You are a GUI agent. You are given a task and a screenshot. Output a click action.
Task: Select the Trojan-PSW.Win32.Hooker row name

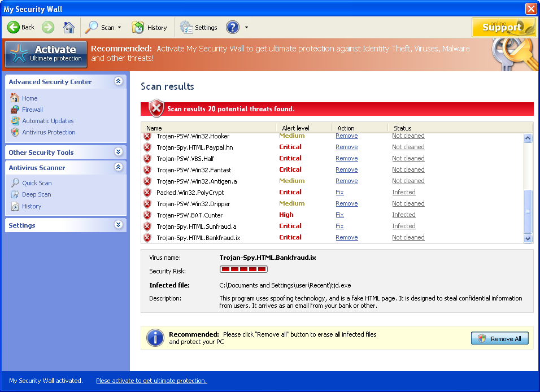193,136
